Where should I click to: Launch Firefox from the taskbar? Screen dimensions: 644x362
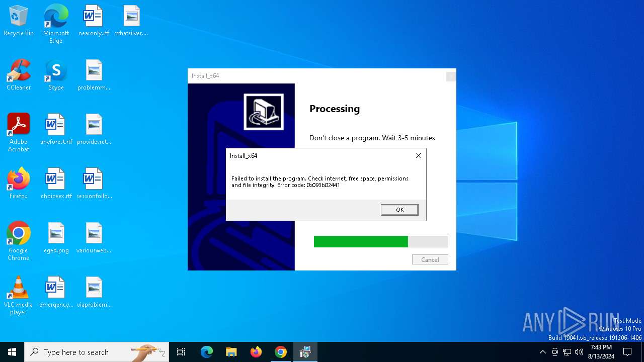(256, 352)
